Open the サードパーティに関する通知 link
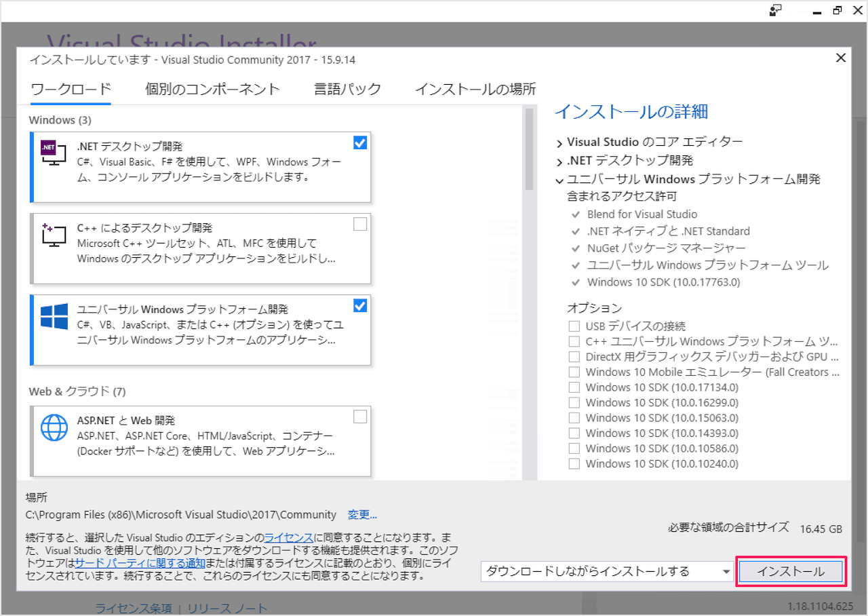 point(140,563)
